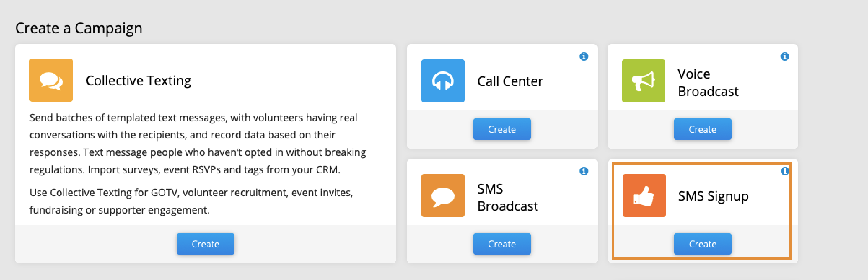The height and width of the screenshot is (280, 868).
Task: Click the Create a Campaign heading
Action: tap(79, 28)
